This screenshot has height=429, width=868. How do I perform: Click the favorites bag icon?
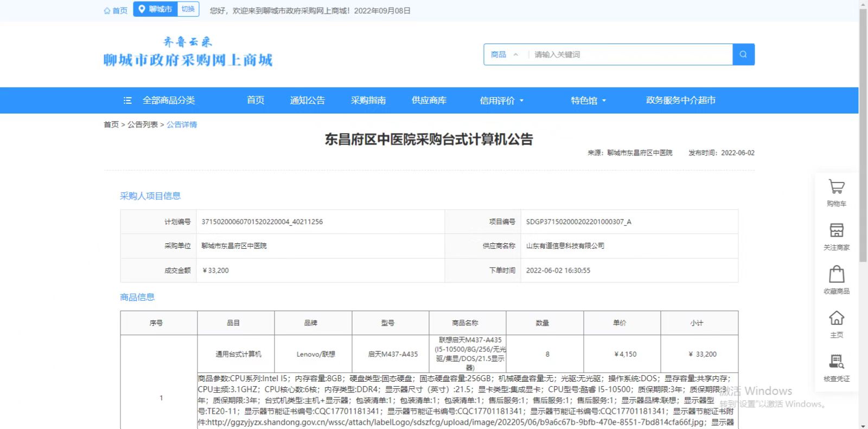click(x=836, y=274)
